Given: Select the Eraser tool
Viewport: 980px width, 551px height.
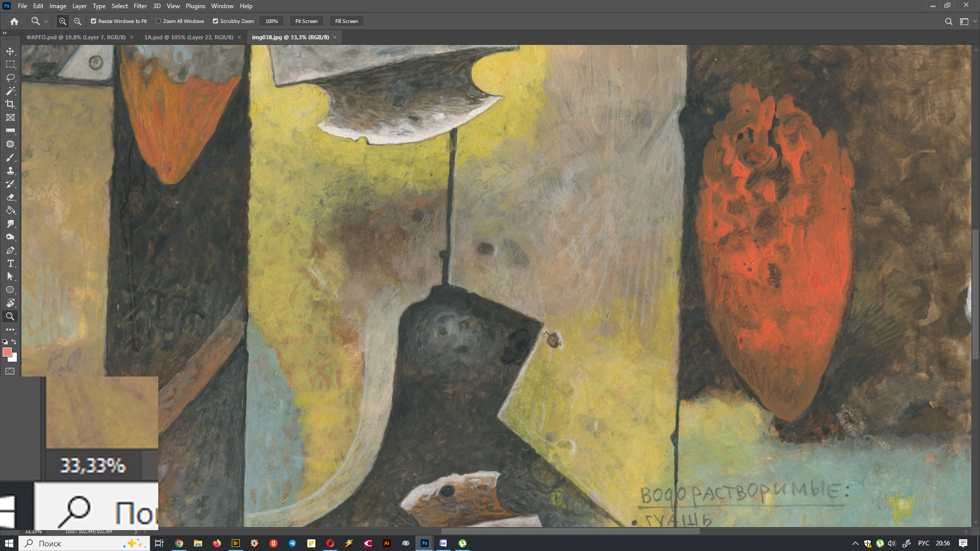Looking at the screenshot, I should pos(10,197).
